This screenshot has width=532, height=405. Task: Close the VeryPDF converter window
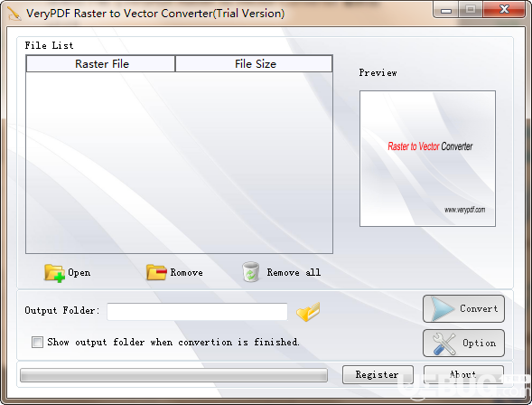pyautogui.click(x=504, y=10)
